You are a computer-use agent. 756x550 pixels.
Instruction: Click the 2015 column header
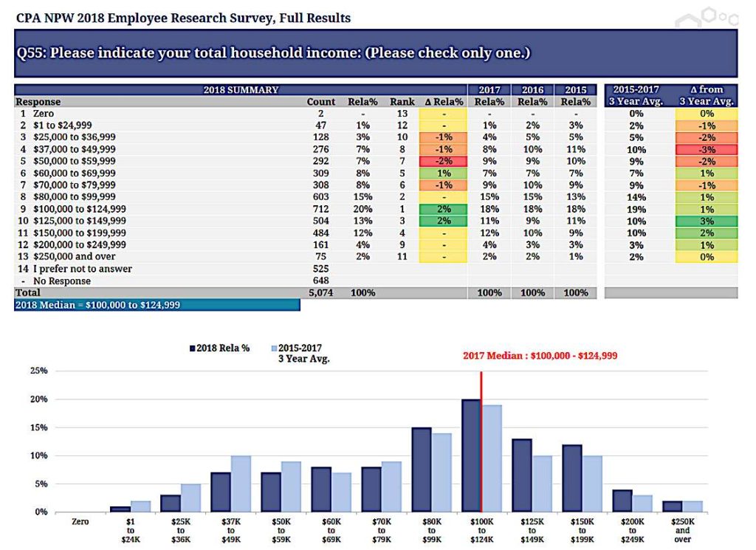click(575, 90)
